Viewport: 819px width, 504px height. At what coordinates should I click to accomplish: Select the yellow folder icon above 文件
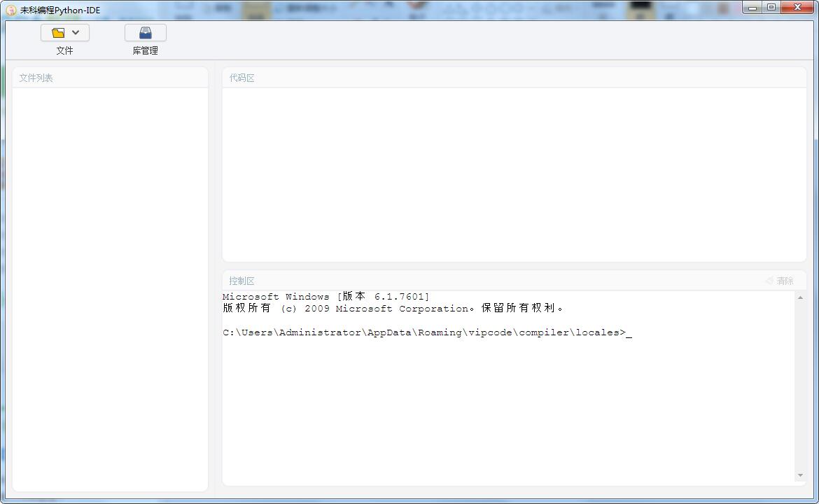[59, 32]
